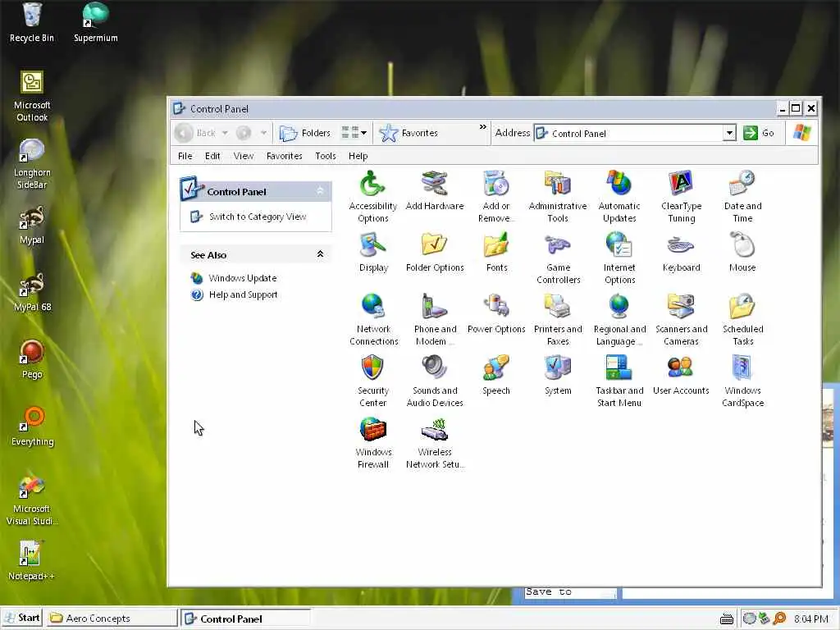Select the Keyboard applet
The image size is (840, 630).
(x=681, y=253)
